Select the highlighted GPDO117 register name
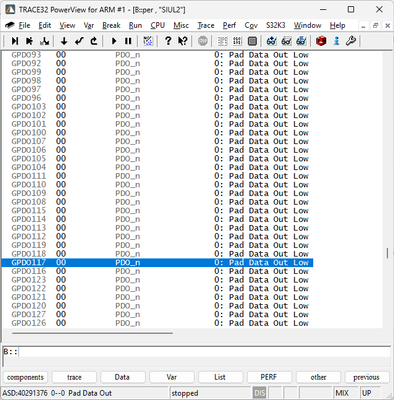The height and width of the screenshot is (400, 394). point(29,263)
